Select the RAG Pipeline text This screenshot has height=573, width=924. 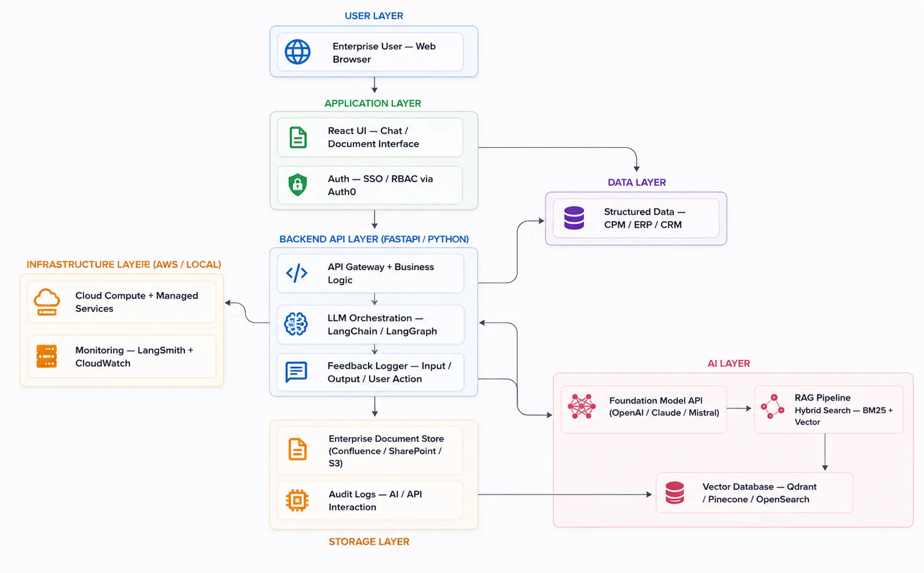(x=822, y=398)
